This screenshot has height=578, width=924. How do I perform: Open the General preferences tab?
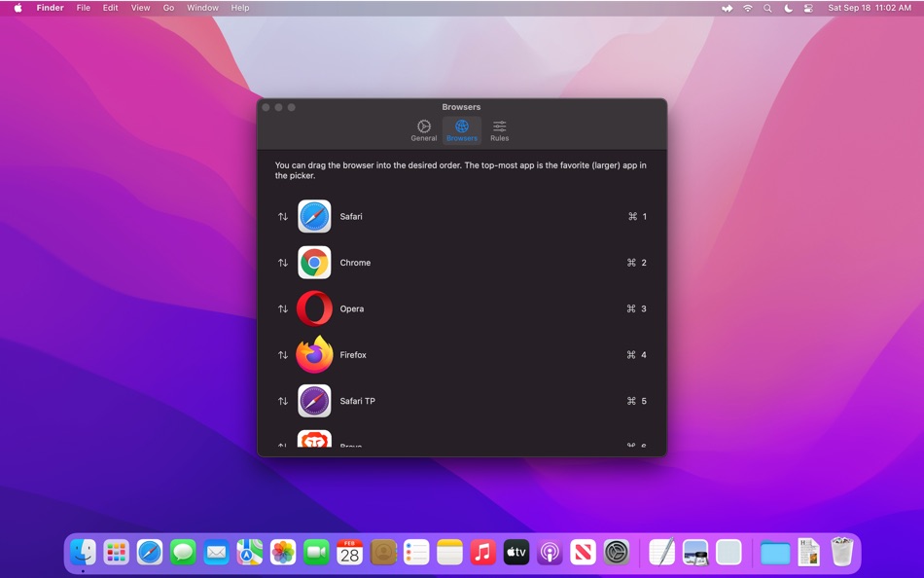(x=424, y=130)
